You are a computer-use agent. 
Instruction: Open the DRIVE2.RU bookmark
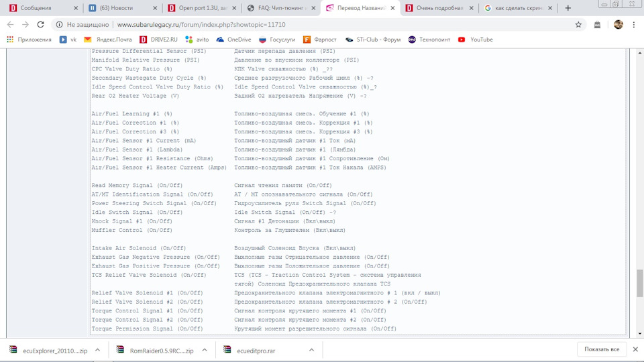click(x=158, y=40)
